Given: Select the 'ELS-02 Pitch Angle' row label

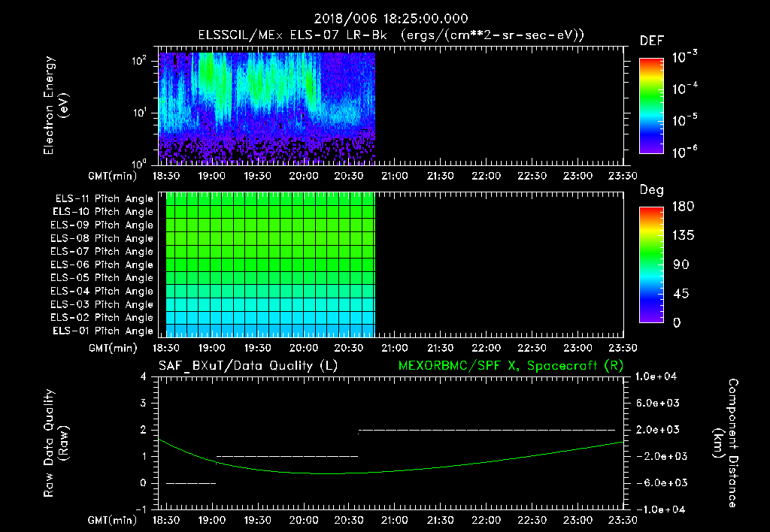Looking at the screenshot, I should 102,318.
